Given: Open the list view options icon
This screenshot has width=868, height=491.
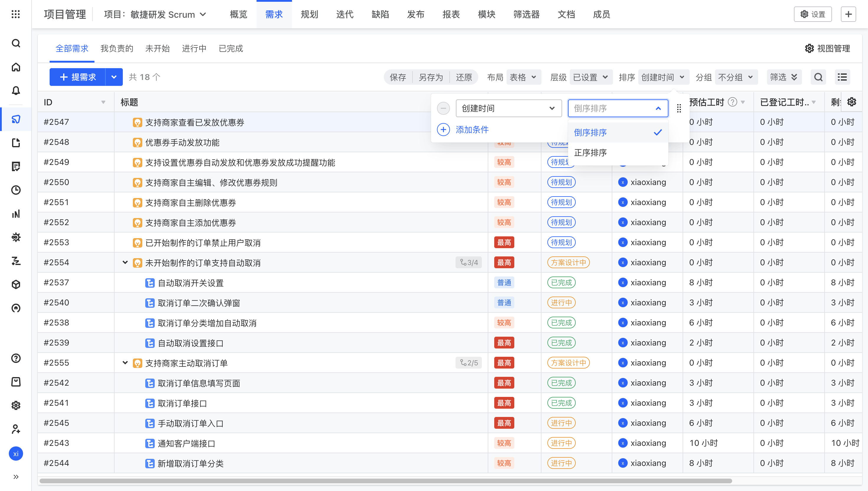Looking at the screenshot, I should 842,77.
